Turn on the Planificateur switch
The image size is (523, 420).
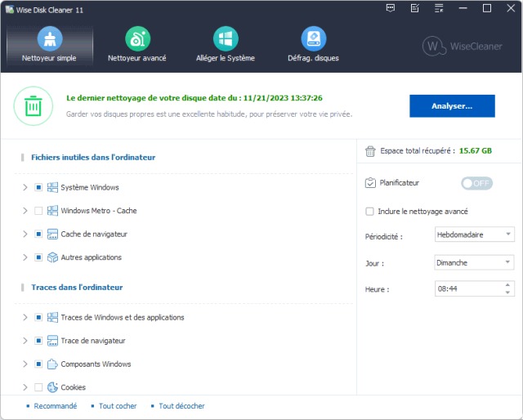[477, 183]
